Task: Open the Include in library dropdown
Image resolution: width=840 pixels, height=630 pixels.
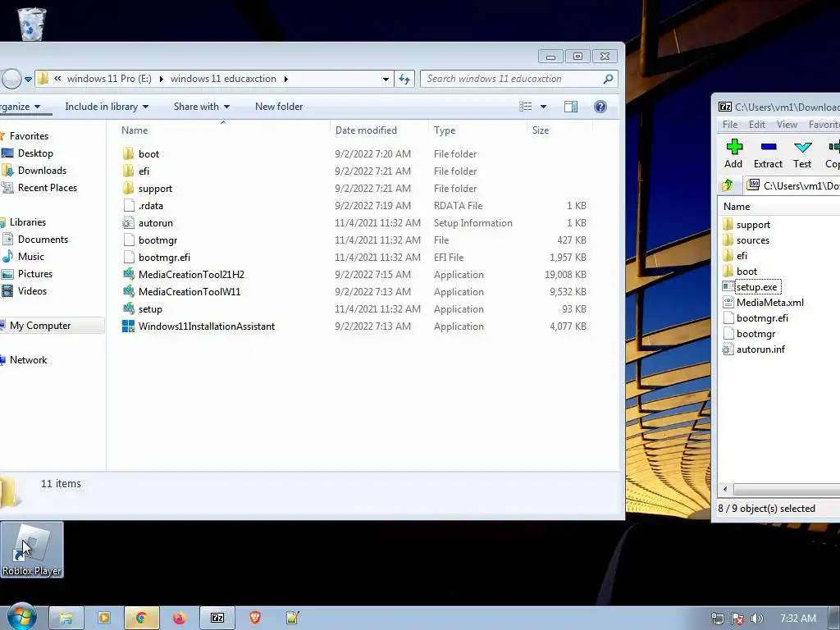Action: pos(107,107)
